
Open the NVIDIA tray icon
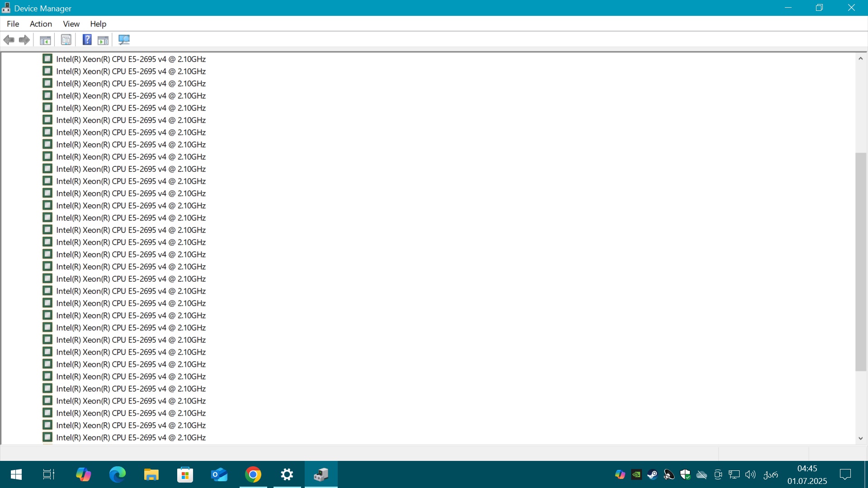point(637,474)
